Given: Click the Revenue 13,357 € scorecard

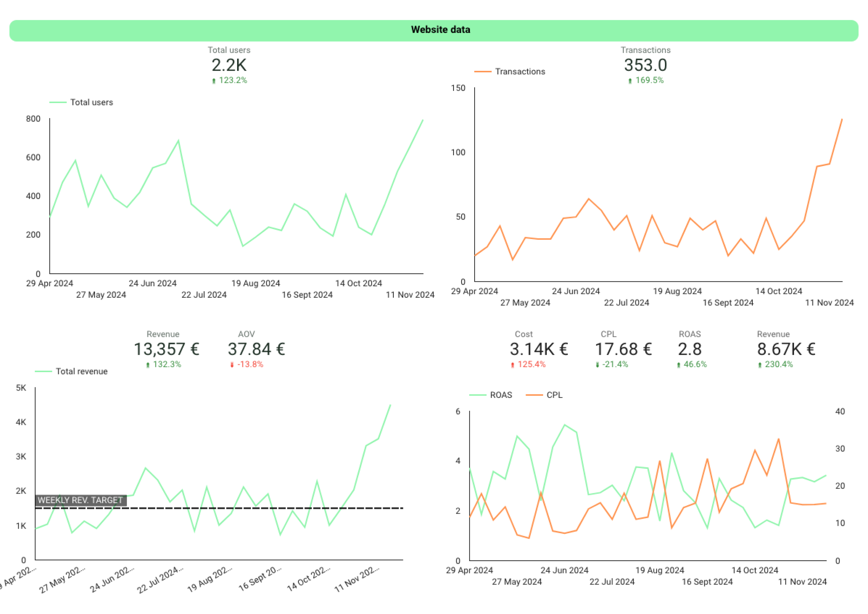Looking at the screenshot, I should click(x=166, y=349).
